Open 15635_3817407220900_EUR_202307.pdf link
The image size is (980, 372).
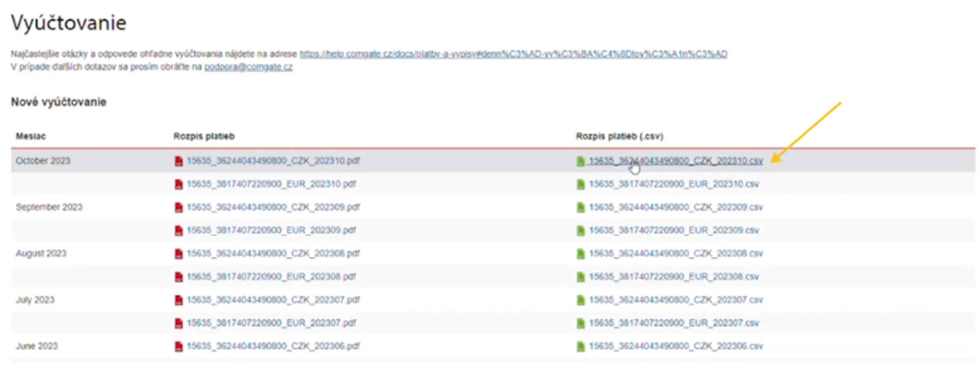click(x=271, y=323)
